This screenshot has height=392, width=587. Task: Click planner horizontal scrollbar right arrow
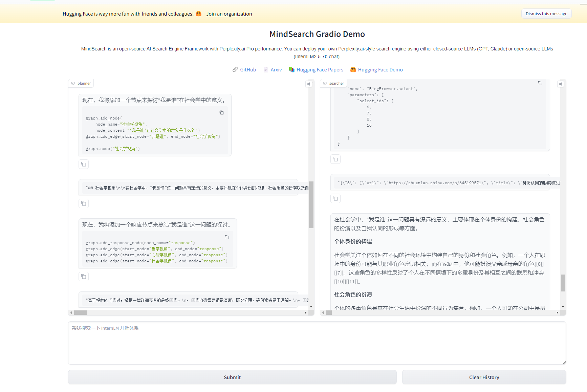click(305, 313)
